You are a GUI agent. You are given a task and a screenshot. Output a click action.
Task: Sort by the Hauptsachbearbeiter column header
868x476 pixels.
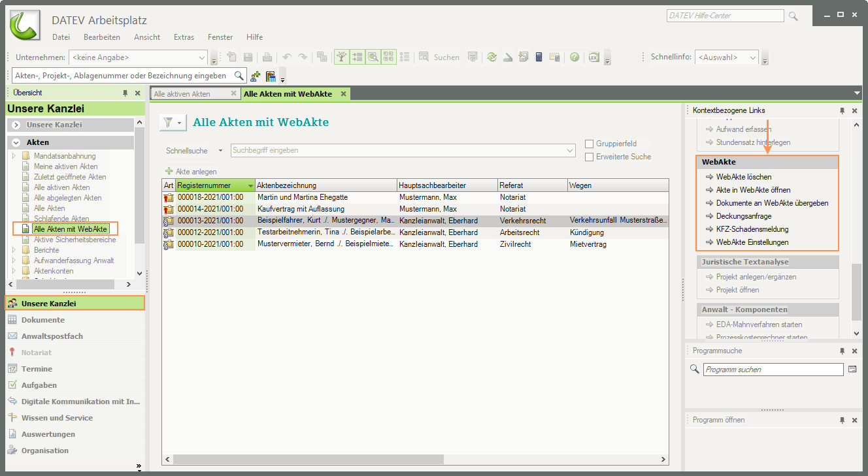[x=447, y=185]
